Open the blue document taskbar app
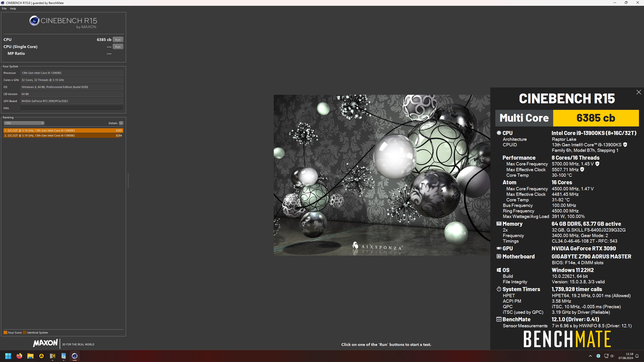The width and height of the screenshot is (644, 362). [64, 356]
